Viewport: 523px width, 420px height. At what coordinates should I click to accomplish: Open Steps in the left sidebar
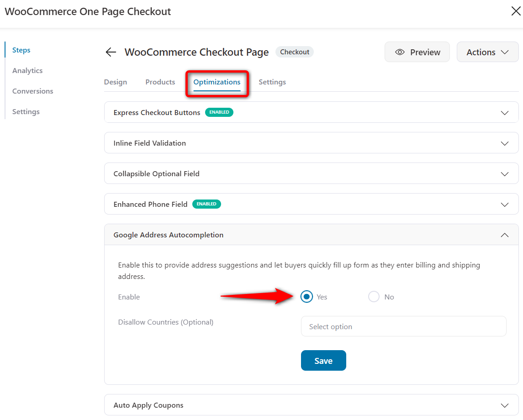21,50
